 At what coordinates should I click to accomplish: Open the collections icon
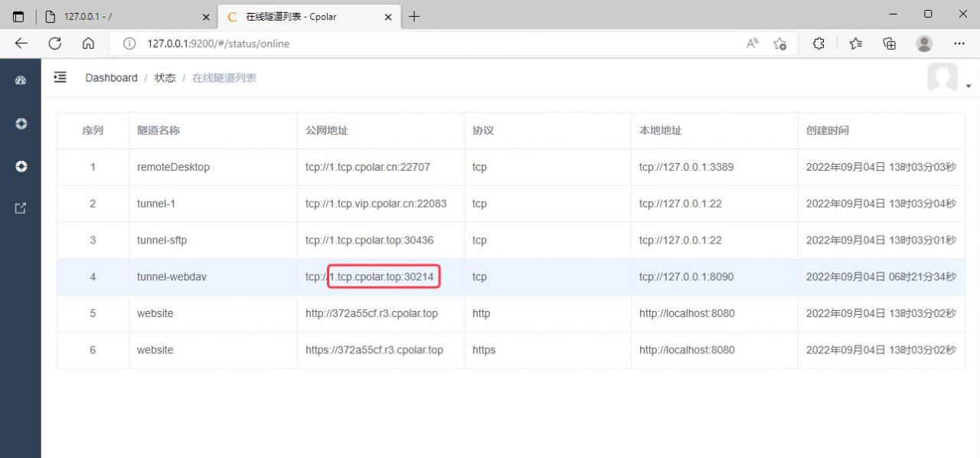[x=890, y=44]
